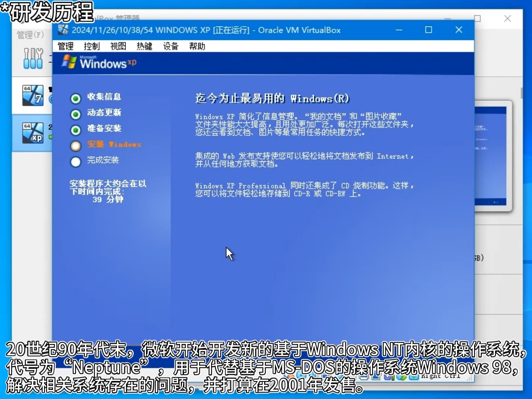Click the 收集信息 step indicator
Screen dimensions: 532x399
(x=76, y=98)
